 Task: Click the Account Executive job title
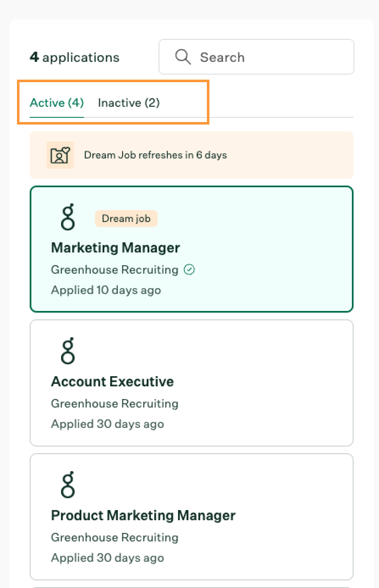[112, 382]
